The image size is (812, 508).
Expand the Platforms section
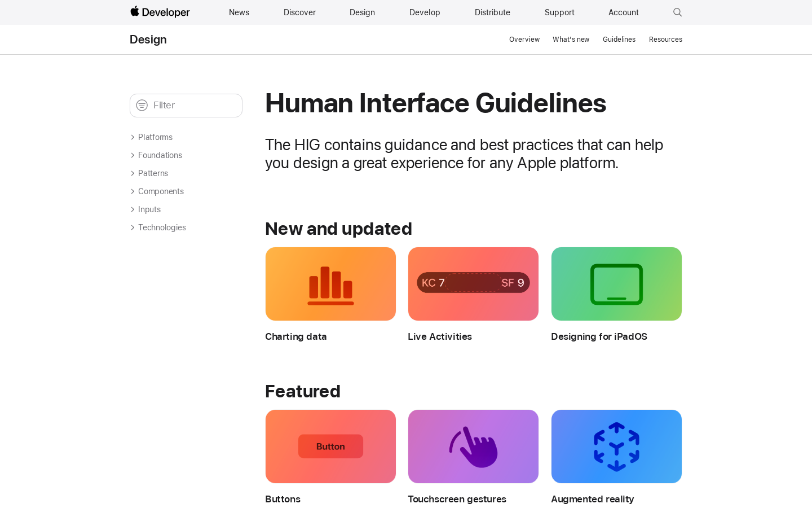155,137
